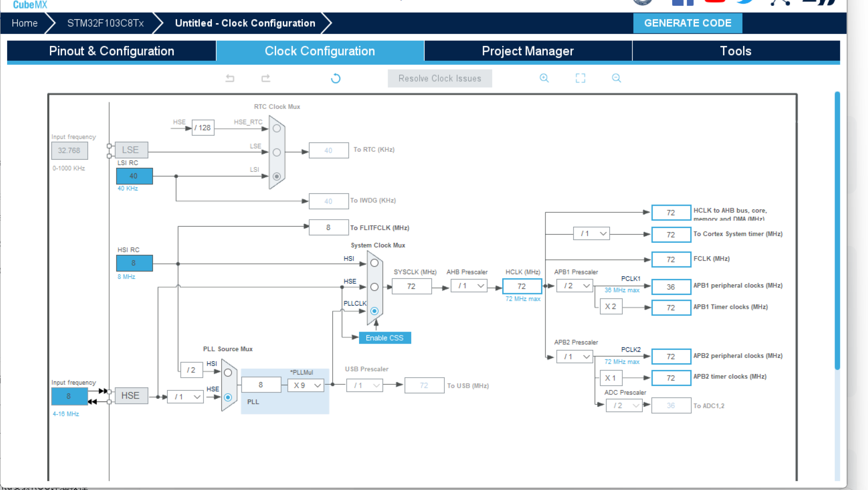Click the PLL input value 8 box
The height and width of the screenshot is (490, 868).
[261, 385]
